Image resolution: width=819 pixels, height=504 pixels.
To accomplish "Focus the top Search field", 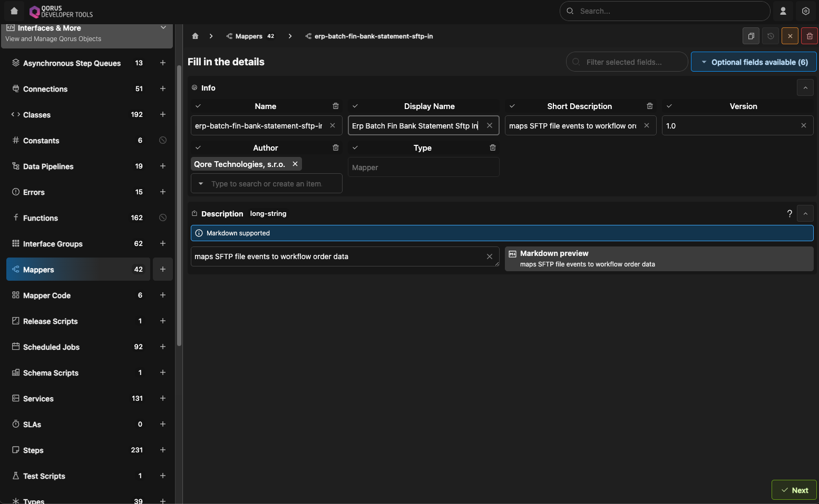I will tap(665, 11).
